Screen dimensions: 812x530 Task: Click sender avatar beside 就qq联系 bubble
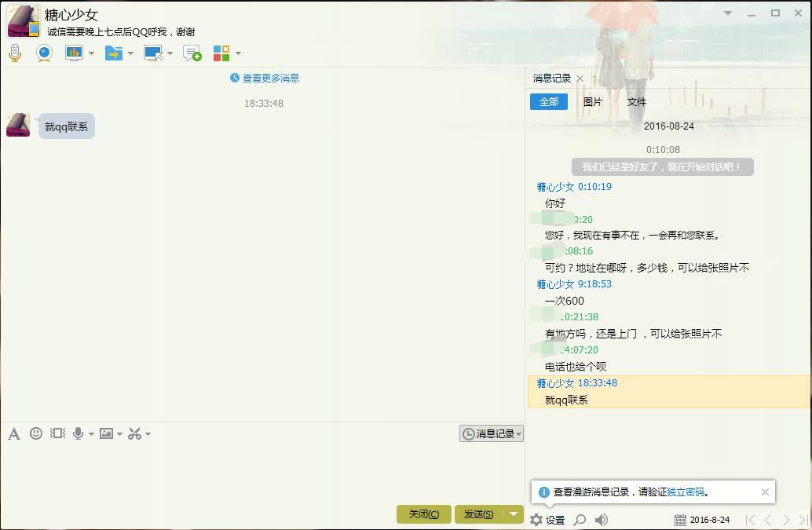pyautogui.click(x=18, y=125)
